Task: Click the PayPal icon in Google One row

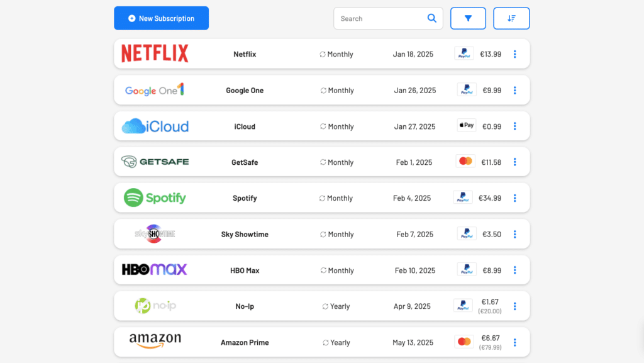Action: 467,89
